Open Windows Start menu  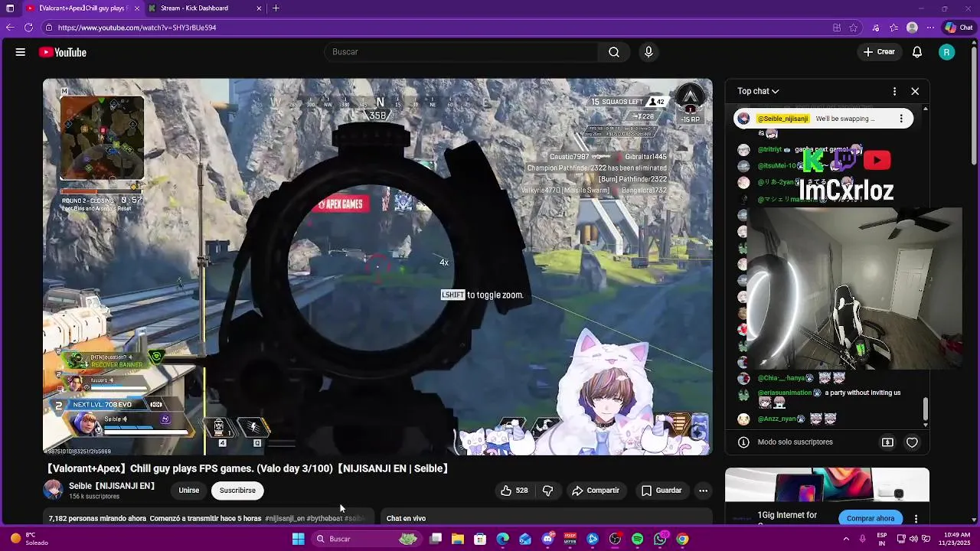pyautogui.click(x=299, y=539)
